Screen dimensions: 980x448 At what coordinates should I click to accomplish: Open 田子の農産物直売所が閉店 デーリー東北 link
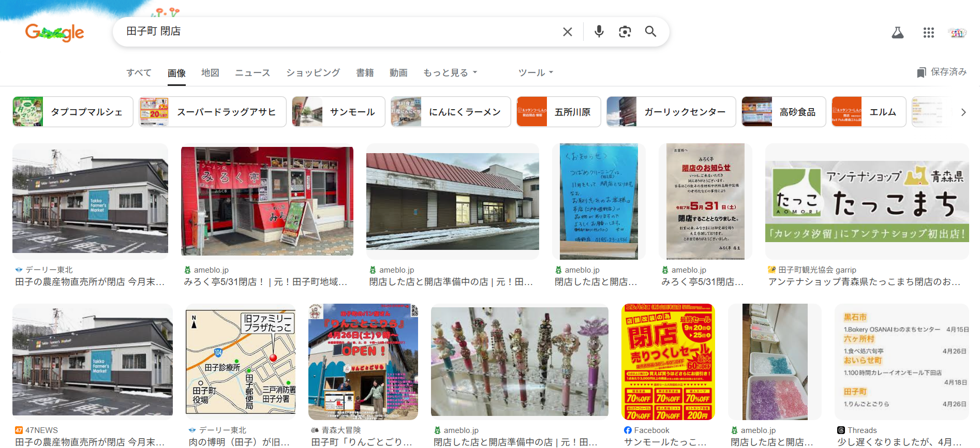point(90,282)
